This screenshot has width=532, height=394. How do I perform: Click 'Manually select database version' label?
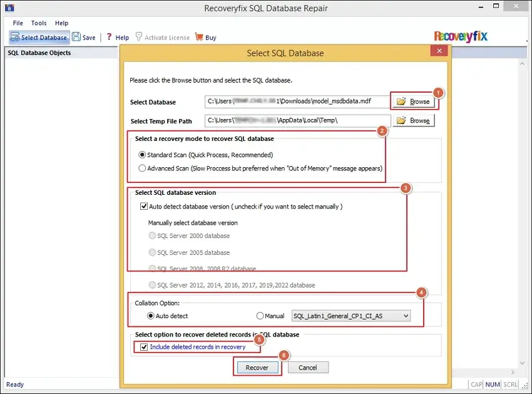coord(193,223)
